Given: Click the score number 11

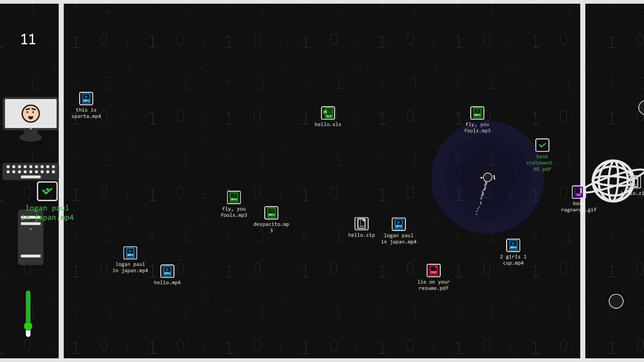Looking at the screenshot, I should tap(28, 40).
